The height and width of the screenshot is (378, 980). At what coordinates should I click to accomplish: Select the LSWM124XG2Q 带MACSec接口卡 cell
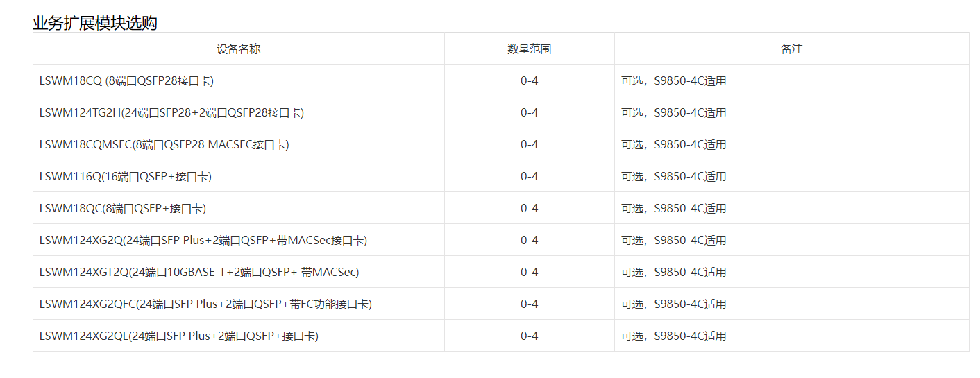point(203,241)
